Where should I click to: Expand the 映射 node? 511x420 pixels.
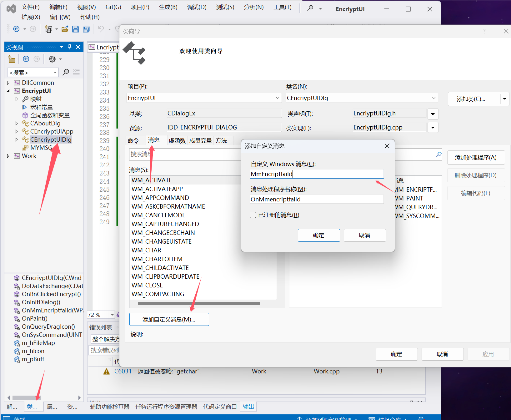coord(17,99)
